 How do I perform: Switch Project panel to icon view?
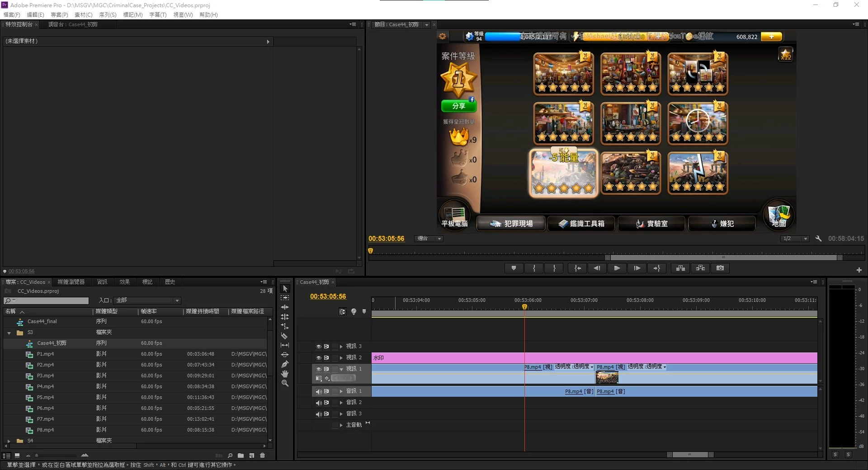click(17, 456)
